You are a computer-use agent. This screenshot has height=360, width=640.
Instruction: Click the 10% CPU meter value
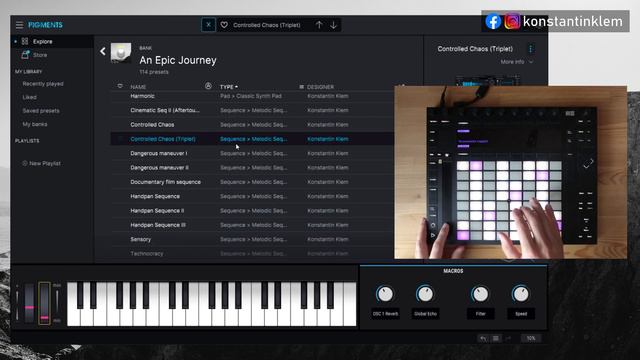click(531, 338)
